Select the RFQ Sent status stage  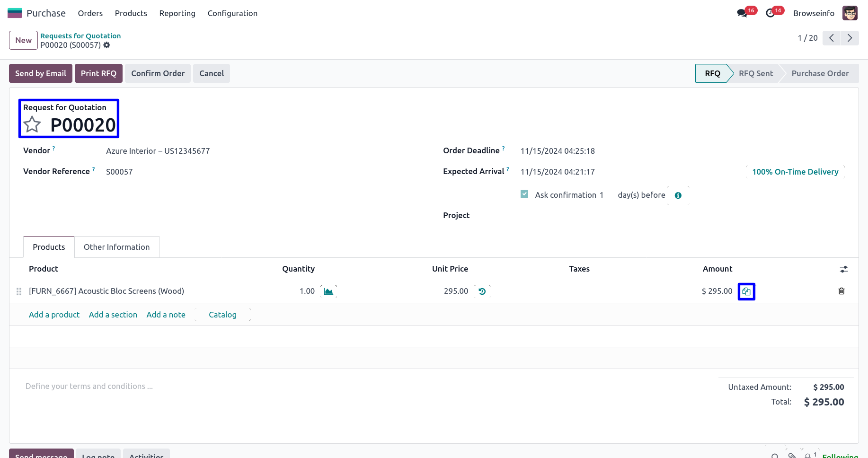(x=755, y=73)
